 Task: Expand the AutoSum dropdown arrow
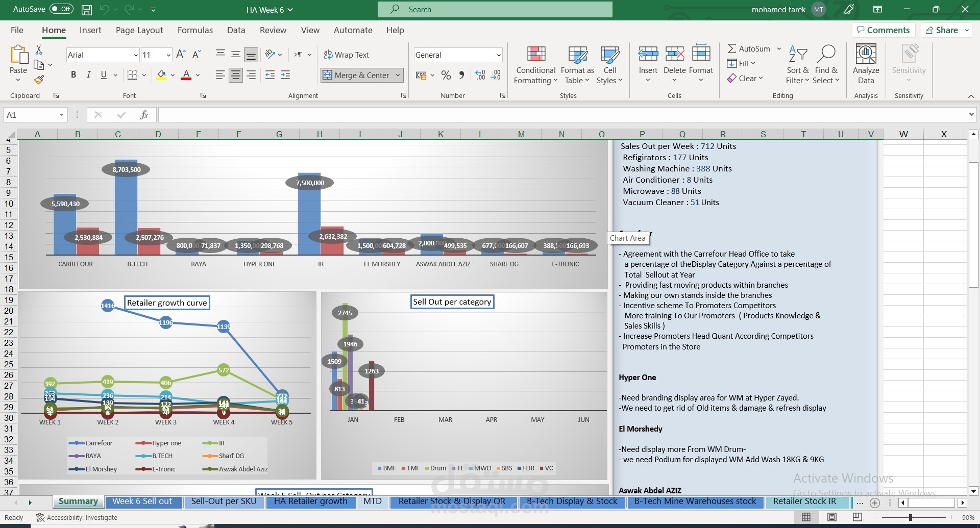(x=779, y=49)
